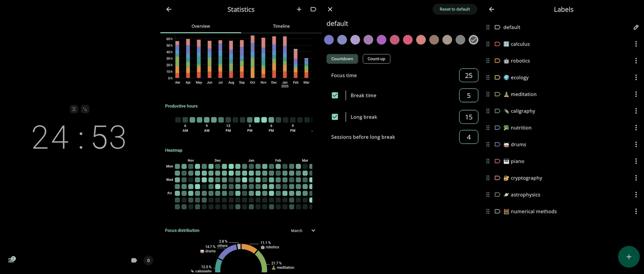Click the hourglass icon above the timer
The width and height of the screenshot is (644, 274).
click(x=74, y=109)
